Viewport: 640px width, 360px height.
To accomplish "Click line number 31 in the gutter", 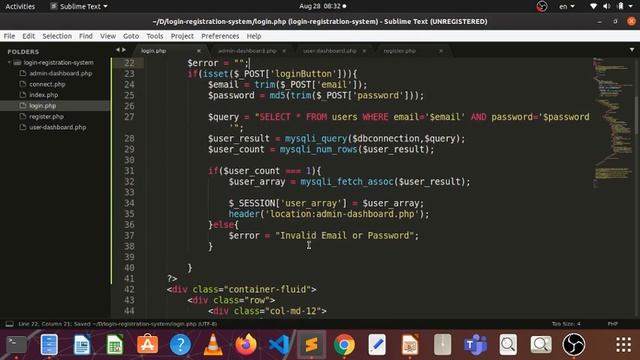I will [x=129, y=171].
